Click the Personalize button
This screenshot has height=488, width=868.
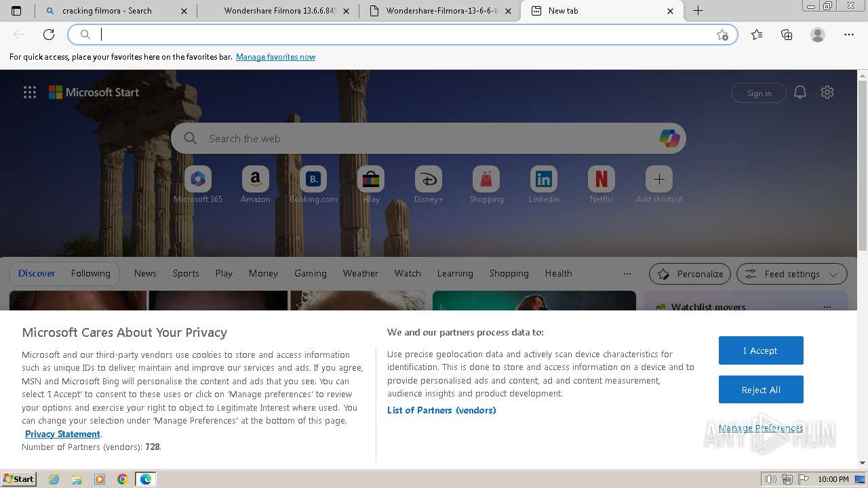(690, 274)
